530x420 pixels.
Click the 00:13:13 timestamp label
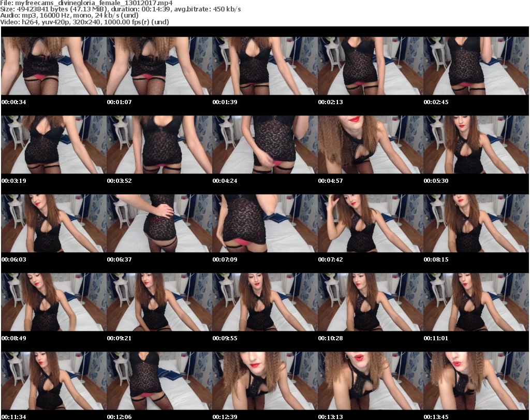(330, 417)
